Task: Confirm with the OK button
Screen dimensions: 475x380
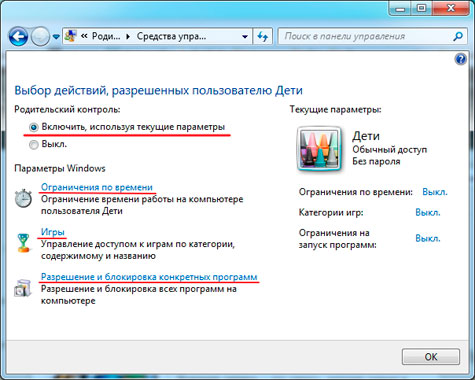Action: click(431, 357)
